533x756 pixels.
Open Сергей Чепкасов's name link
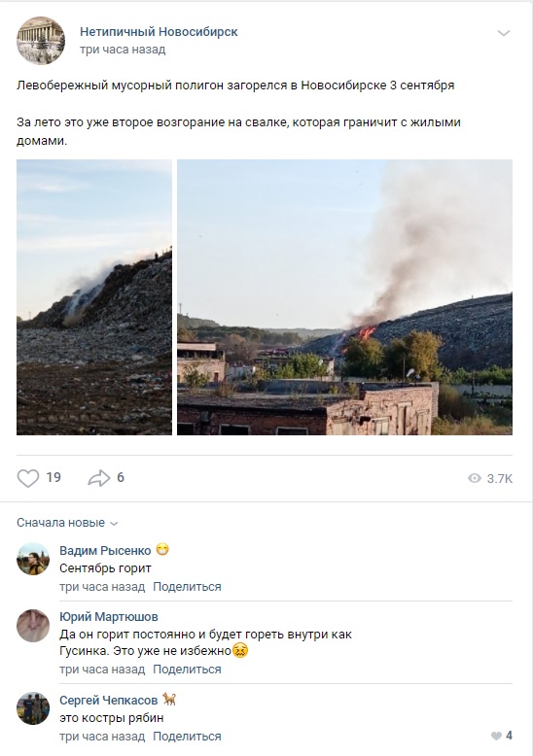(x=109, y=700)
